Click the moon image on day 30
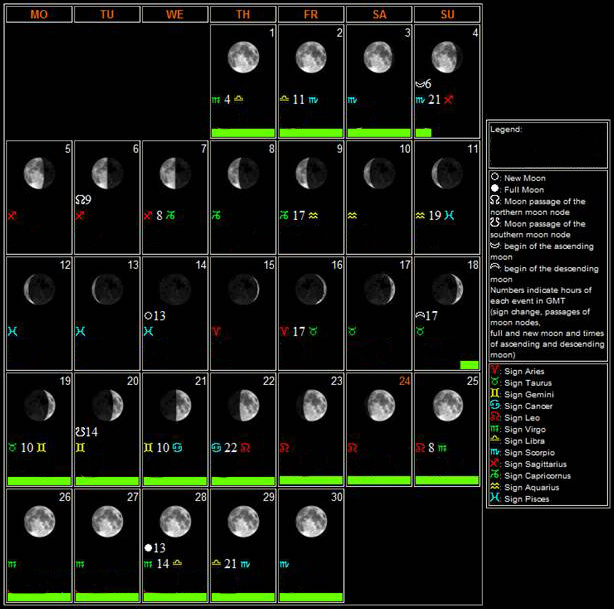 (x=309, y=520)
